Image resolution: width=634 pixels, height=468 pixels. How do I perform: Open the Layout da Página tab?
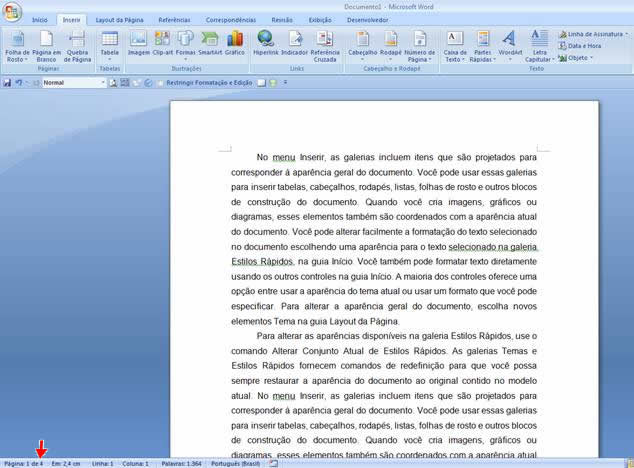[x=119, y=20]
